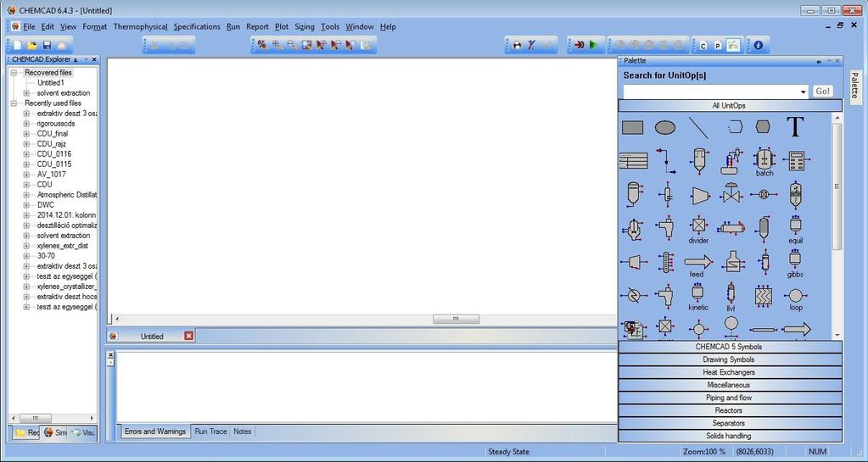Open the Solids handling palette group

click(729, 436)
